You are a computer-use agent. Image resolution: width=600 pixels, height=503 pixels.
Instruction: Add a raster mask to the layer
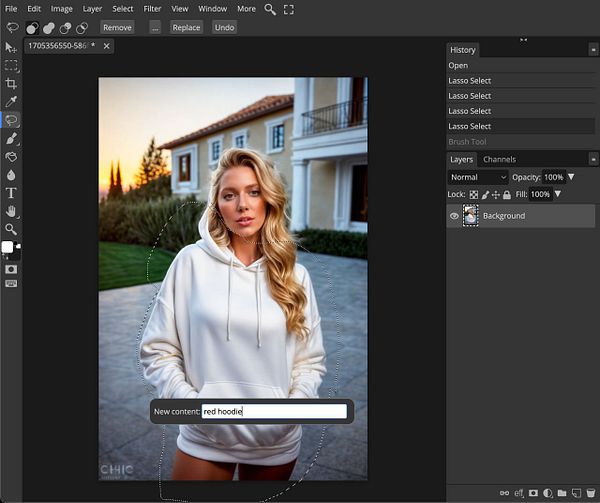point(534,493)
